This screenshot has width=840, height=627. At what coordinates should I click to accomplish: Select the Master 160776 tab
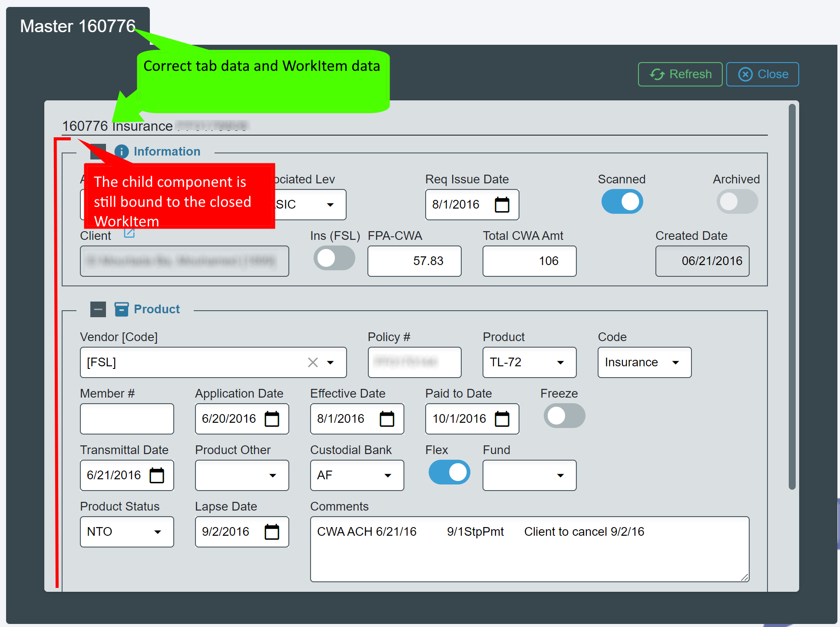pos(78,26)
